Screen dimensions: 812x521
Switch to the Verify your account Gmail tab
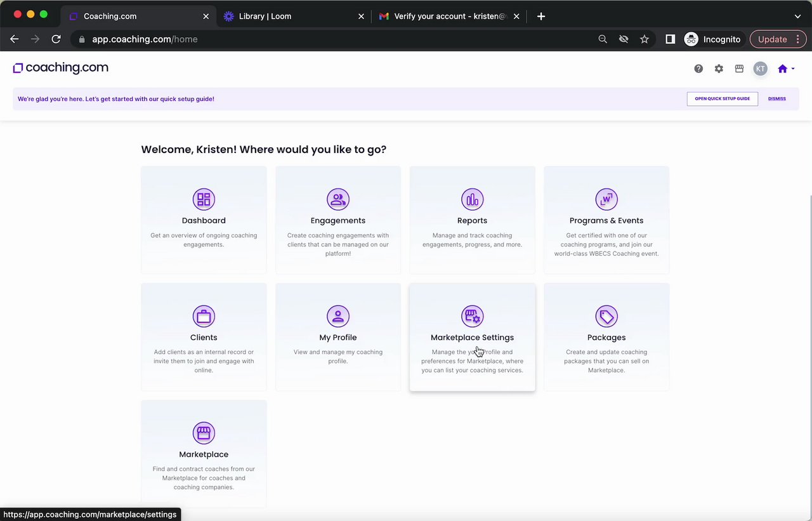coord(450,16)
